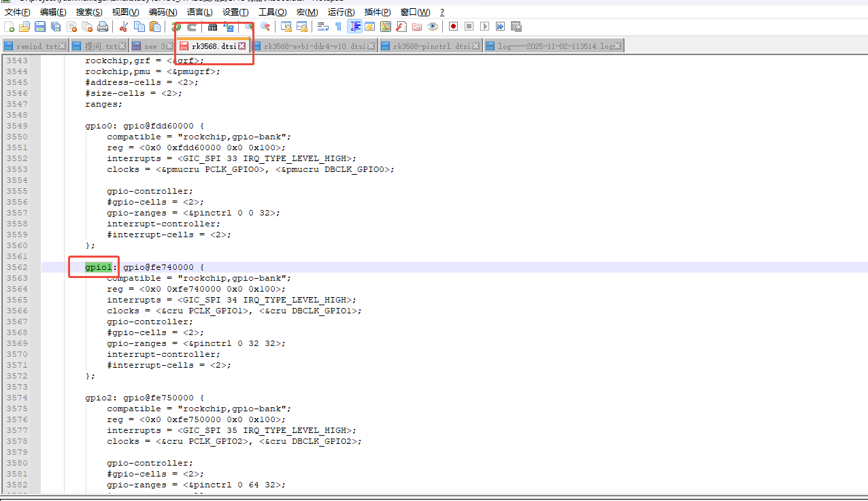Screen dimensions: 868x501
Task: Open the 运行(R) menu
Action: click(341, 12)
